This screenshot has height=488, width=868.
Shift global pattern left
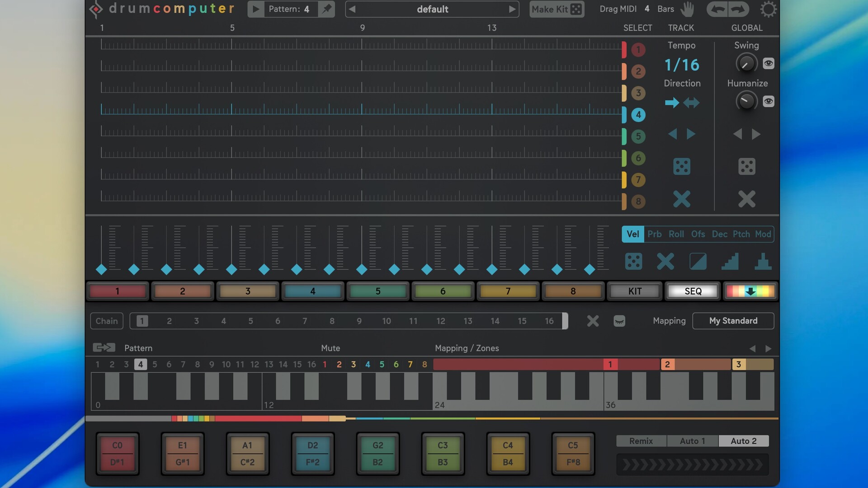737,134
